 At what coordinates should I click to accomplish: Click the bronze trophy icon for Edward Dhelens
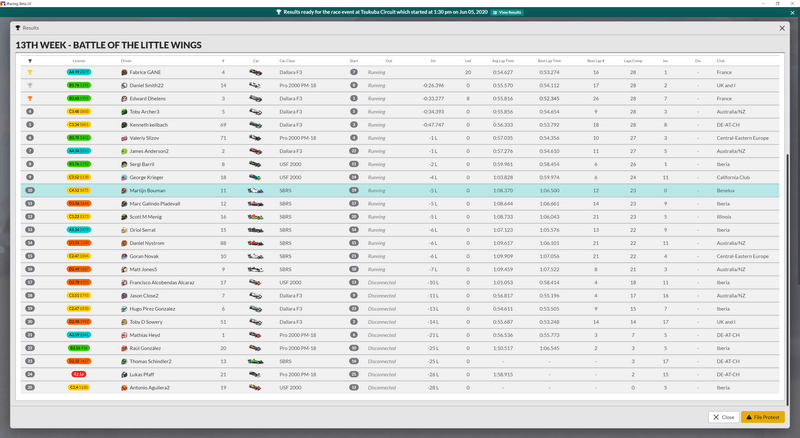pyautogui.click(x=30, y=99)
